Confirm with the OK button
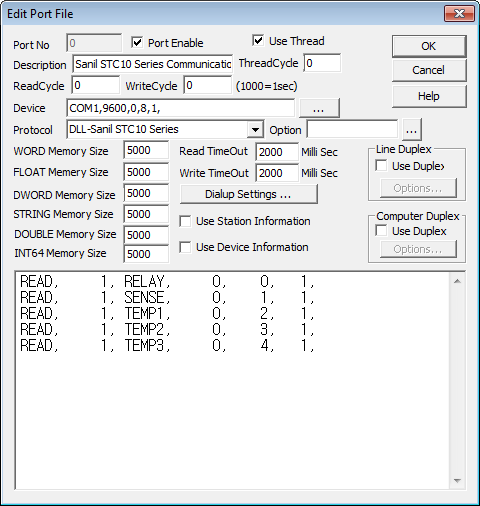 [x=429, y=46]
